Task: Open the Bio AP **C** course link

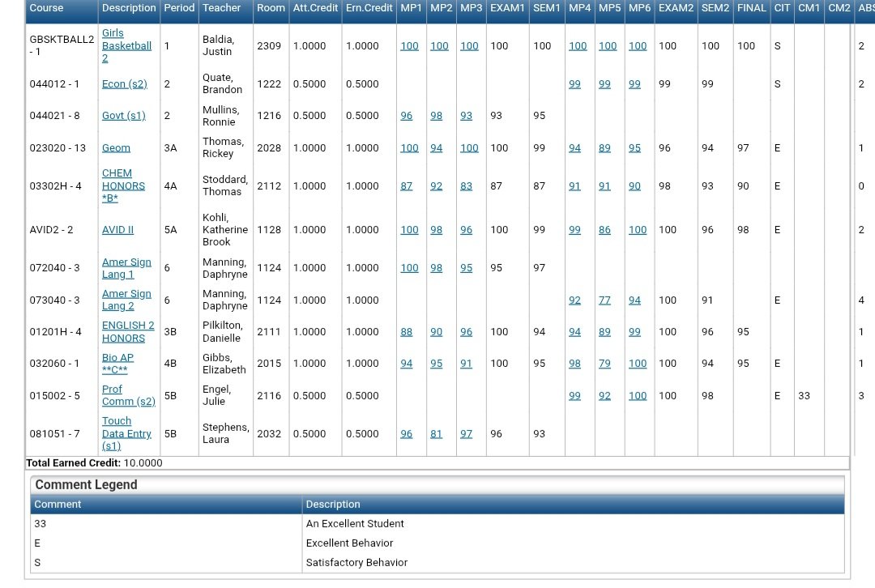Action: (117, 364)
